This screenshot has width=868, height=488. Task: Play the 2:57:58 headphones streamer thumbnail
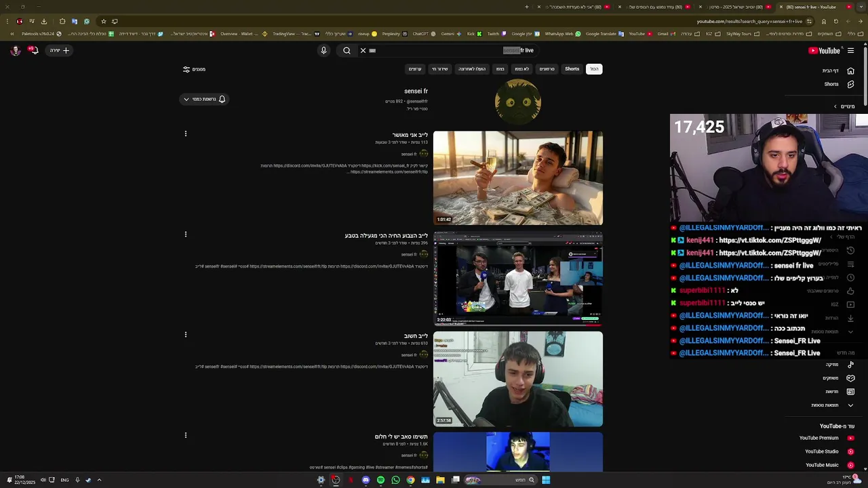[x=518, y=379]
